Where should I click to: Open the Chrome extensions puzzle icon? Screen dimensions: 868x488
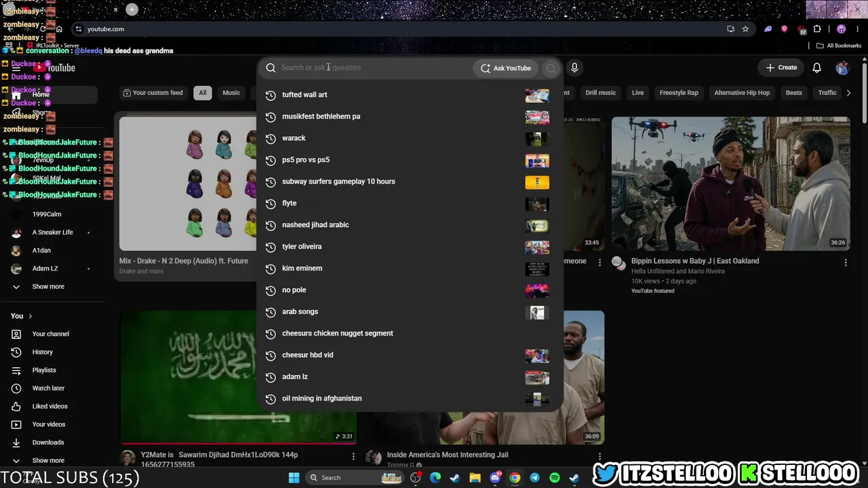coord(817,29)
